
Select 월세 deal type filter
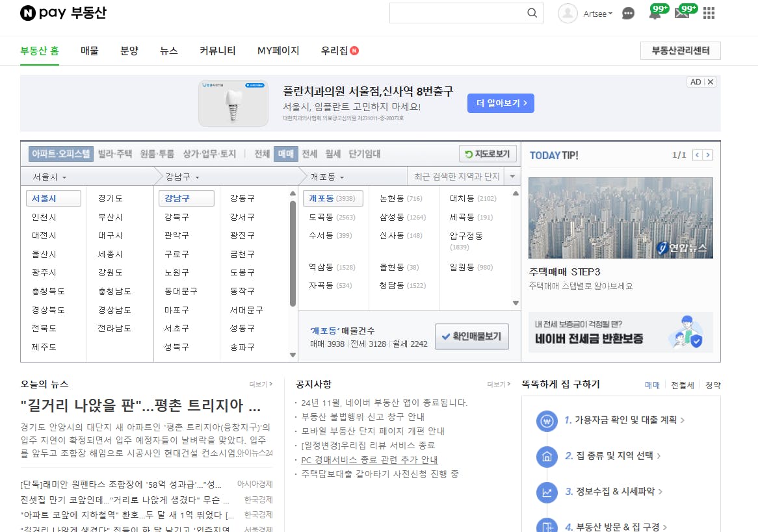(333, 154)
